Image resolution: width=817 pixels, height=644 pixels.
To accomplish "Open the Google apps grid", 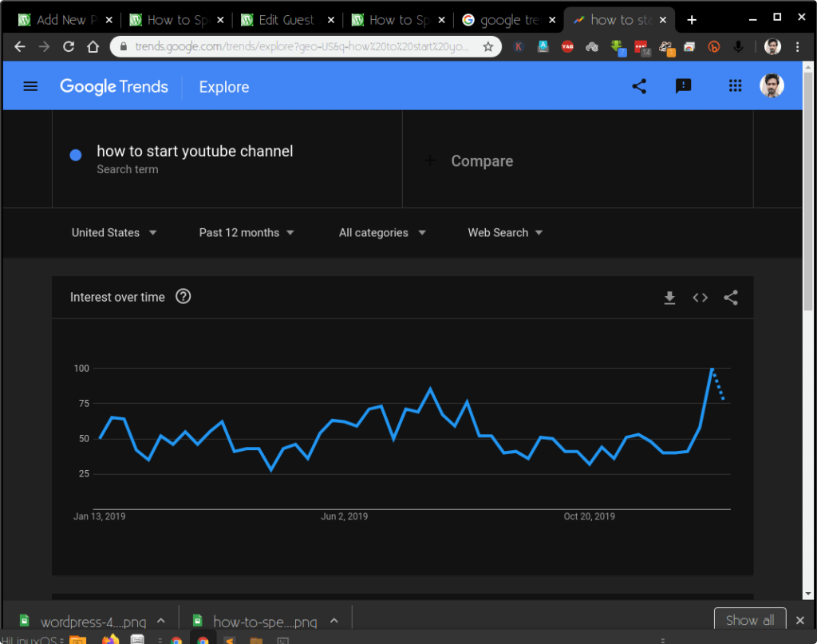I will [735, 86].
